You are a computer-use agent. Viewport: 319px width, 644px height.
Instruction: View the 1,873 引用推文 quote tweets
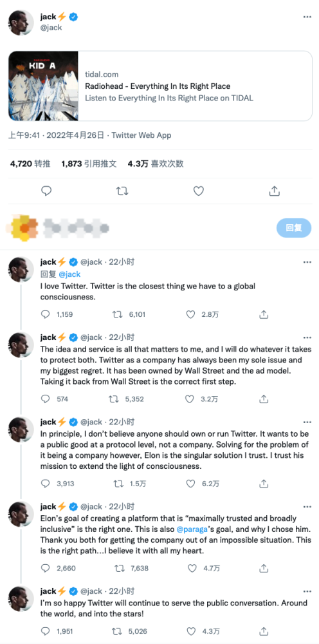point(89,164)
